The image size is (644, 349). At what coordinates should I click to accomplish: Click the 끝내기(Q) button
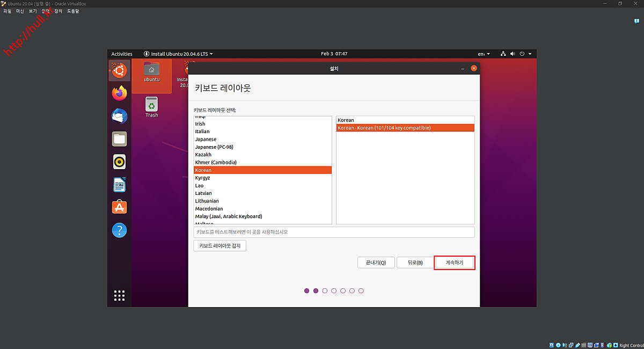pyautogui.click(x=376, y=263)
